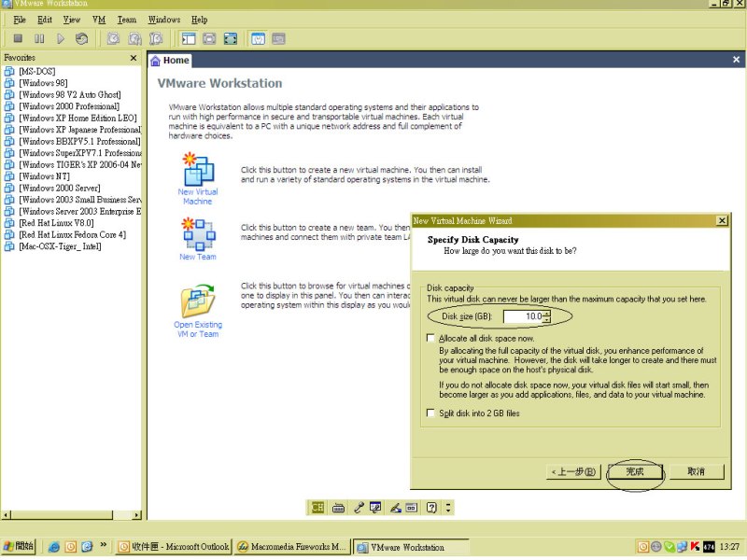Screen dimensions: 747x560
Task: Click the red K antivirus tray icon
Action: (695, 547)
